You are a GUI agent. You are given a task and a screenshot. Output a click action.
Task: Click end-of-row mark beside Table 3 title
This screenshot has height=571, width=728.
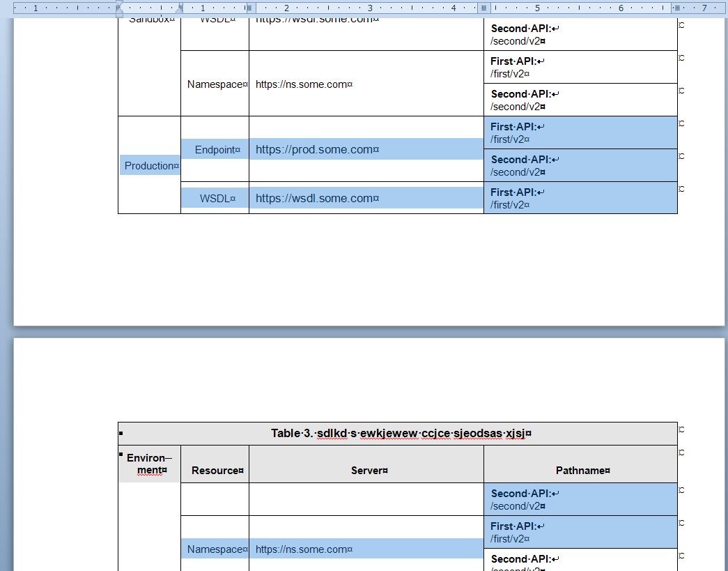[x=681, y=430]
